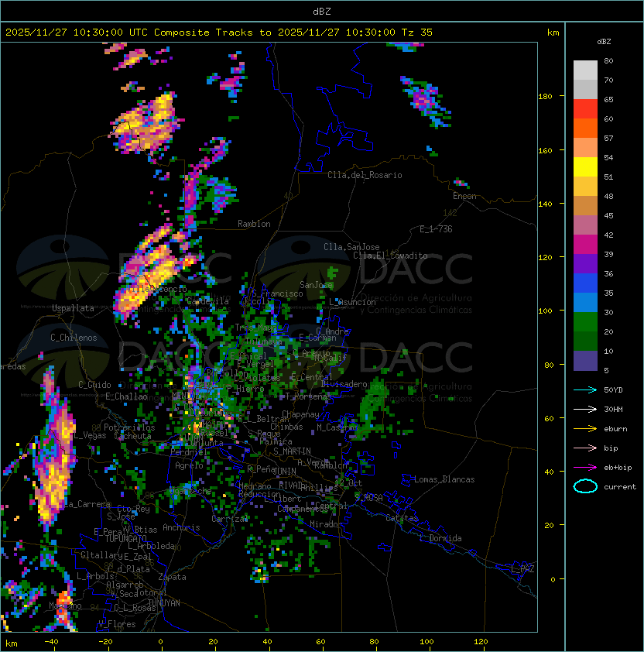The width and height of the screenshot is (644, 652).
Task: Click the 'Divisadero' place label
Action: coord(344,384)
